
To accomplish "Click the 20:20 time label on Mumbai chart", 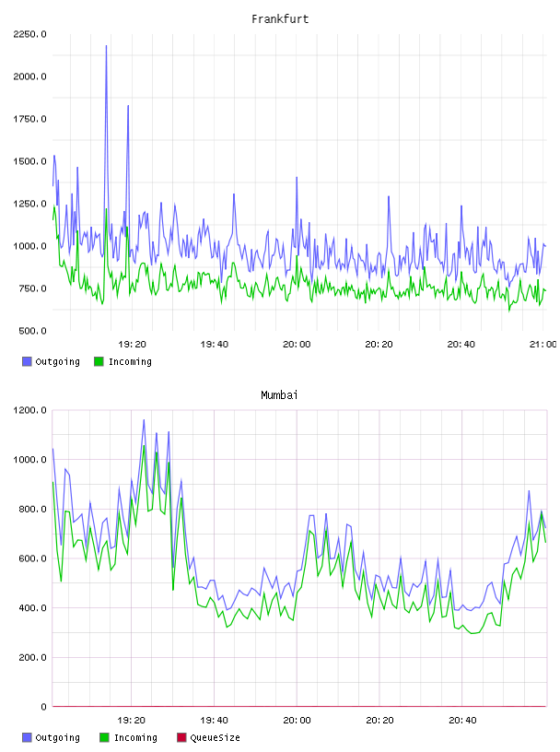I will tap(379, 720).
